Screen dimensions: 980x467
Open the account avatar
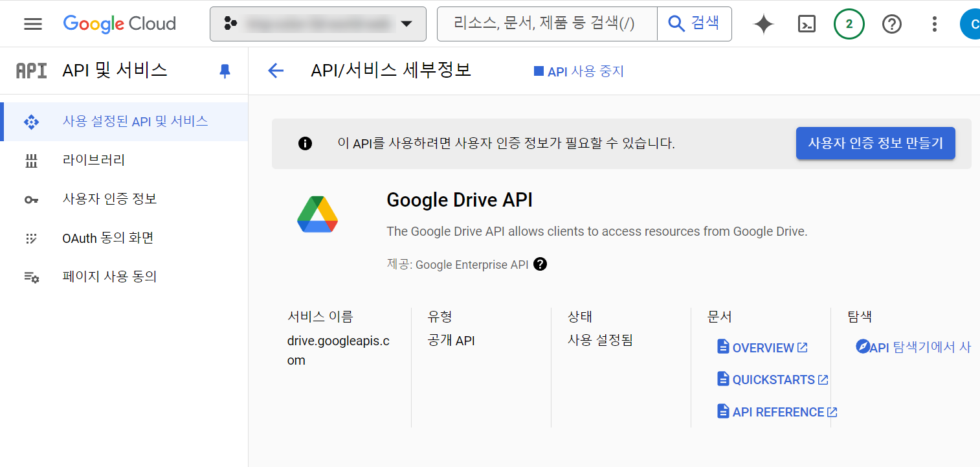pyautogui.click(x=970, y=25)
